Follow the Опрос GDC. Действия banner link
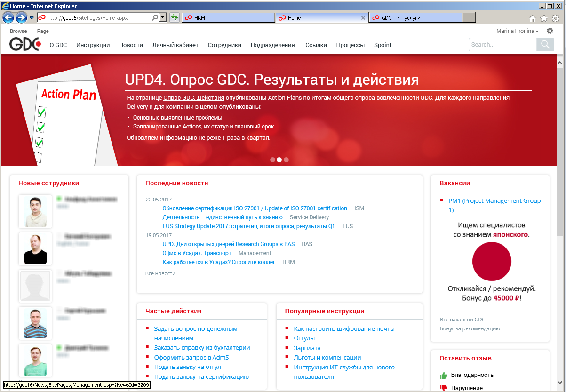Image resolution: width=566 pixels, height=392 pixels. click(193, 98)
